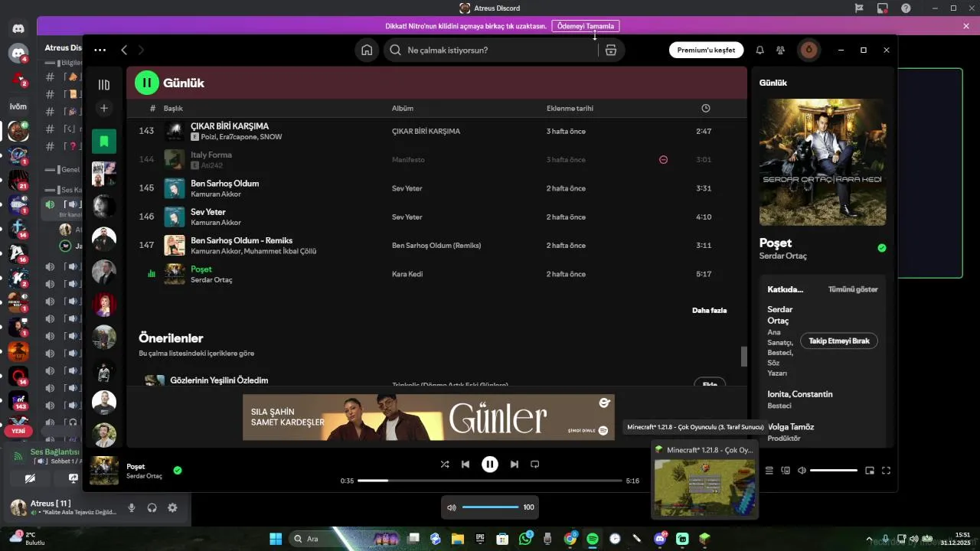Show hidden system tray icons chevron
Screen dimensions: 980x551
(x=869, y=539)
